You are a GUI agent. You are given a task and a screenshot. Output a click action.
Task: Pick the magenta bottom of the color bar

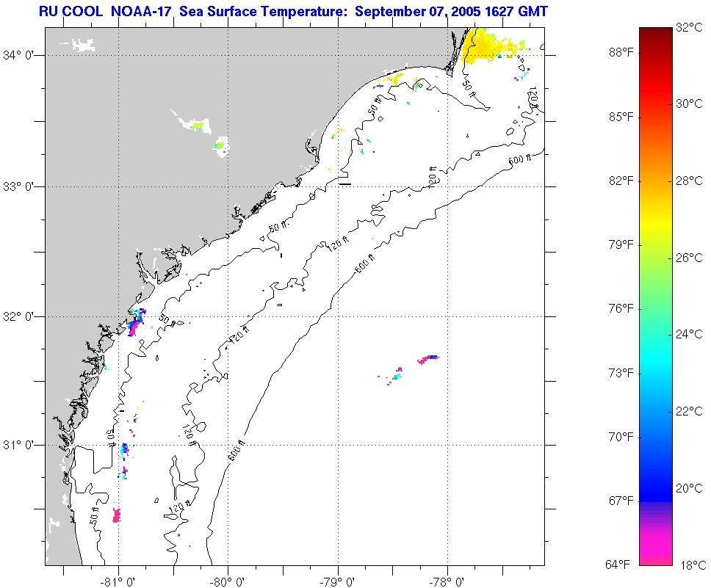656,554
